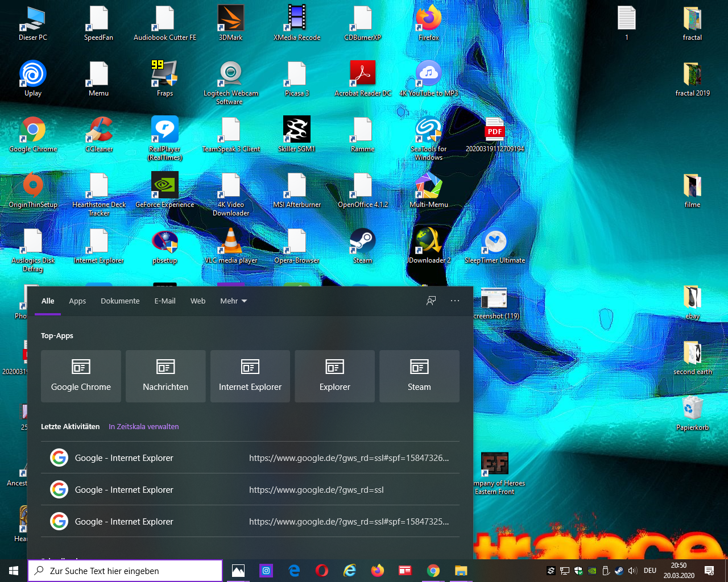The height and width of the screenshot is (582, 728).
Task: Open Internet Explorer from Top-Apps
Action: point(250,376)
